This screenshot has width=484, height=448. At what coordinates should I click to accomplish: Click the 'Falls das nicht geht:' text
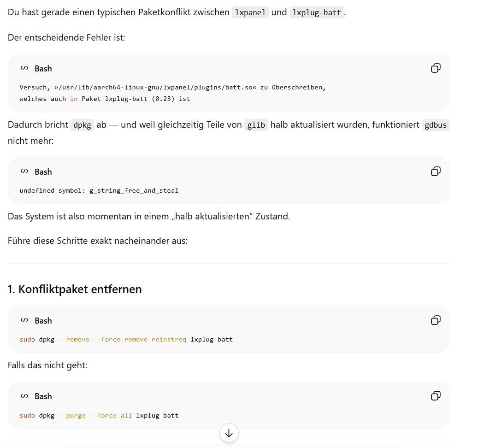point(47,365)
